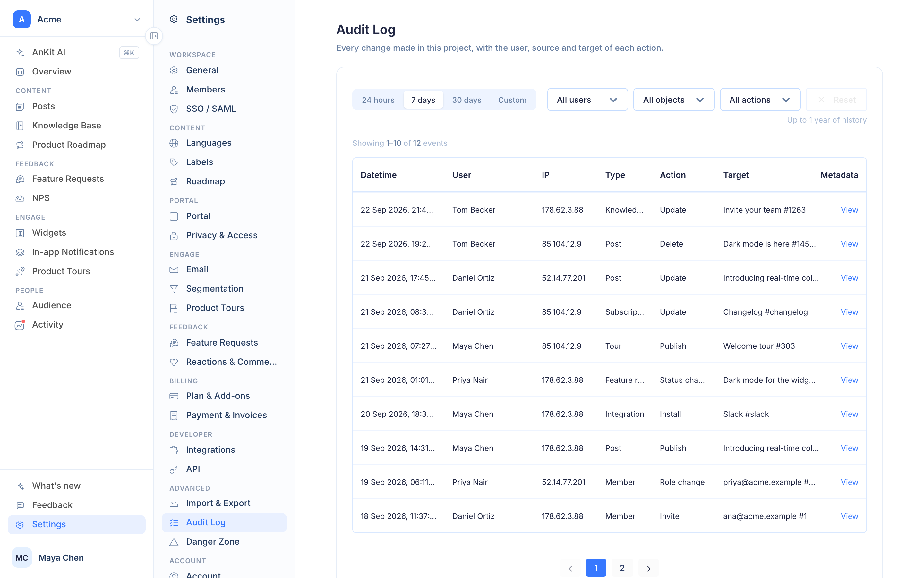This screenshot has height=578, width=924.
Task: Click the Overview chart icon
Action: [x=20, y=72]
